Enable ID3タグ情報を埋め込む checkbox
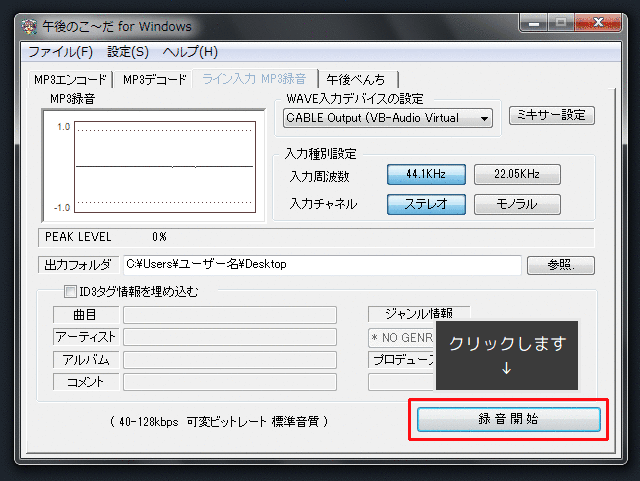Image resolution: width=640 pixels, height=481 pixels. coord(71,293)
